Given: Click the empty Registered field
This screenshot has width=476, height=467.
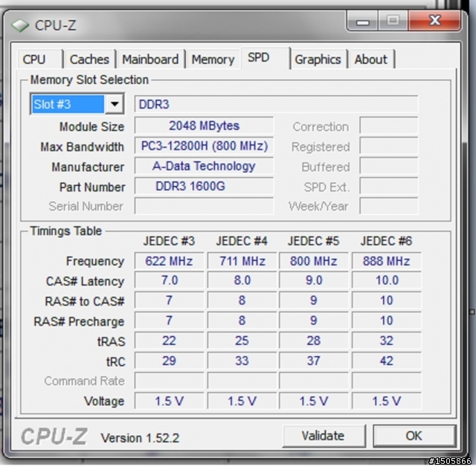Looking at the screenshot, I should (x=388, y=146).
